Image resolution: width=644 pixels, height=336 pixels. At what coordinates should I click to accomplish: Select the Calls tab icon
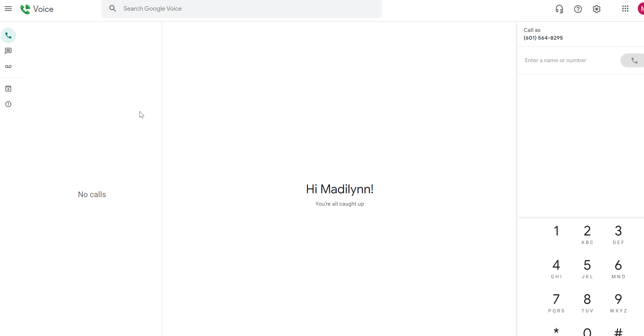tap(8, 35)
